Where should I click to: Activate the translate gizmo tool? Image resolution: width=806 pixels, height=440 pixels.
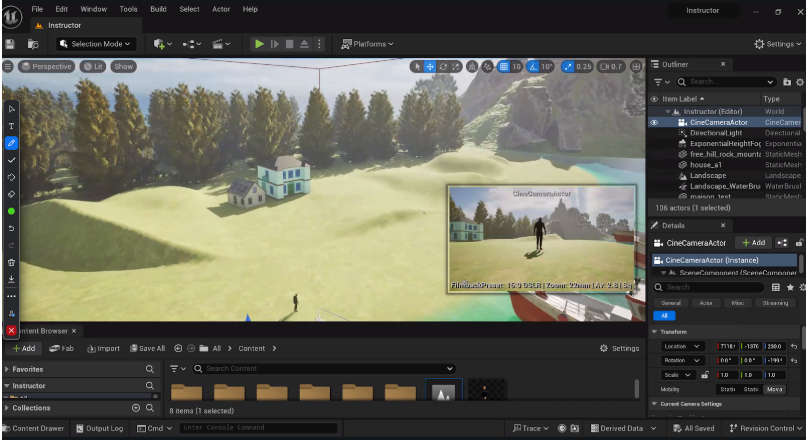[430, 66]
